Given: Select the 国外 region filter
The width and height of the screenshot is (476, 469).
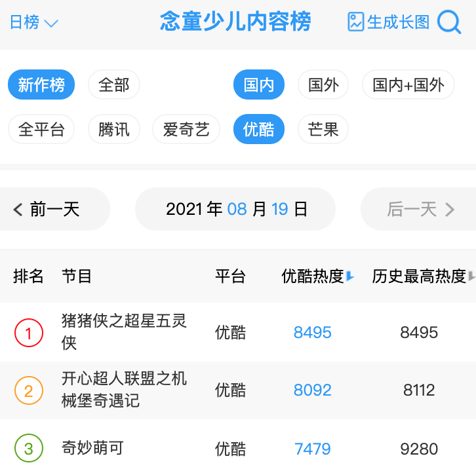Looking at the screenshot, I should tap(323, 84).
